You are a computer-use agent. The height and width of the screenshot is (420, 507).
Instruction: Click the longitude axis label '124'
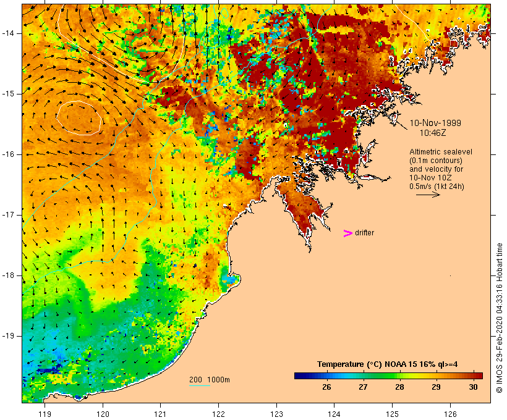pyautogui.click(x=334, y=414)
